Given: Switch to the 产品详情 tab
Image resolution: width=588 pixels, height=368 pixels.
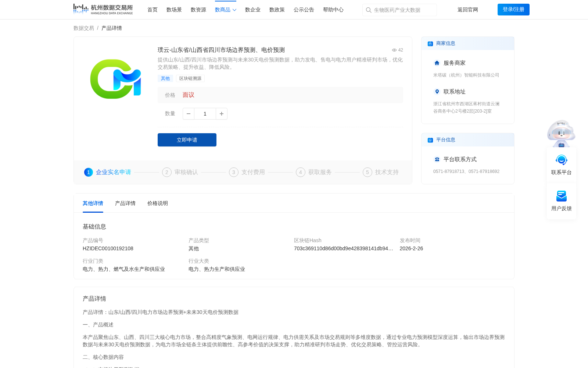Looking at the screenshot, I should 125,204.
